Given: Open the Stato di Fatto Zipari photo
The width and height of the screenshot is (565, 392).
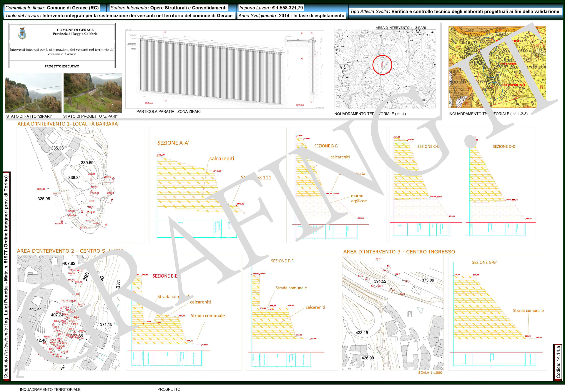Looking at the screenshot, I should click(x=33, y=93).
